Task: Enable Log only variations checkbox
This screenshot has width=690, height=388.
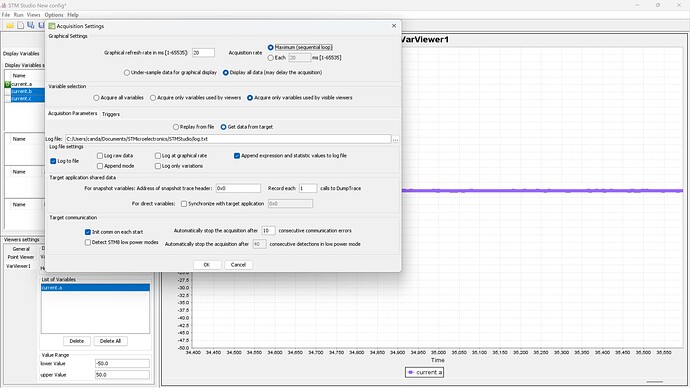Action: [158, 166]
